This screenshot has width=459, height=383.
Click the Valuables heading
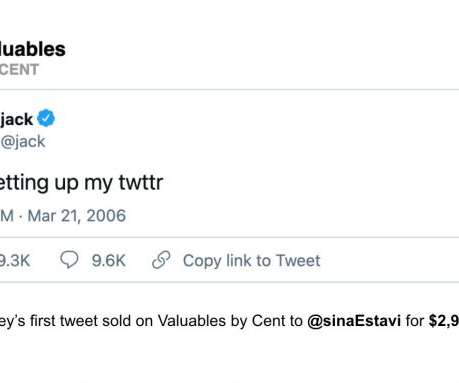coord(33,49)
